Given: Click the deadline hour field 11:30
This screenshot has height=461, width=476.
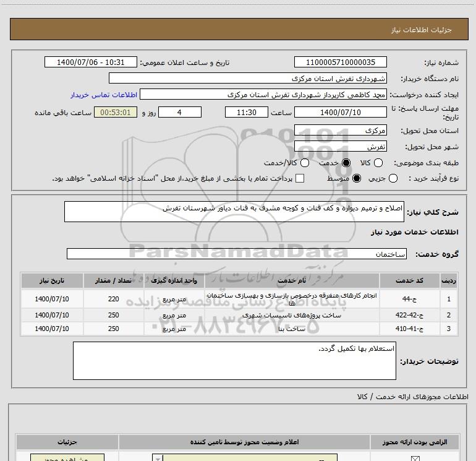Looking at the screenshot, I should (x=247, y=113).
